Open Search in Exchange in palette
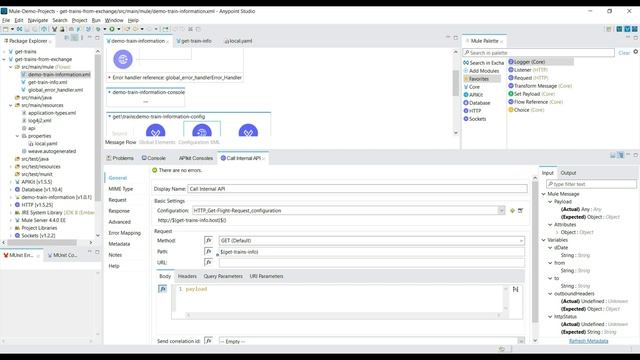Image resolution: width=640 pixels, height=360 pixels. 484,62
